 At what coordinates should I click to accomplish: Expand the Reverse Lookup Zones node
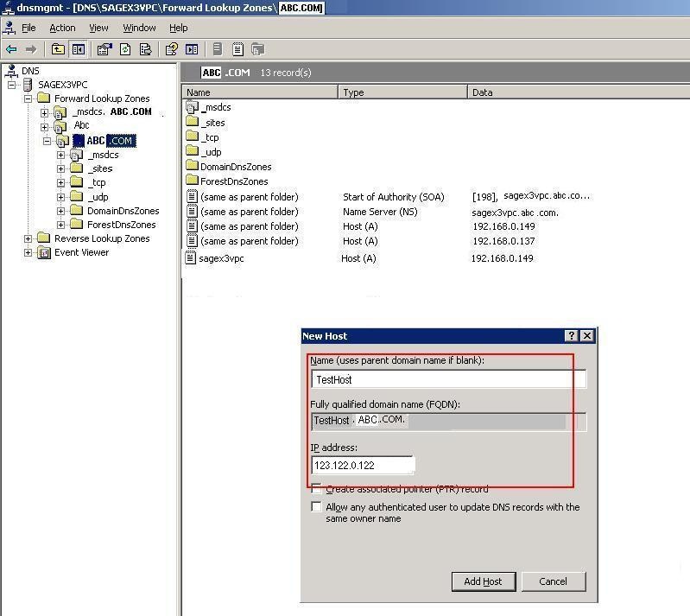pos(28,238)
